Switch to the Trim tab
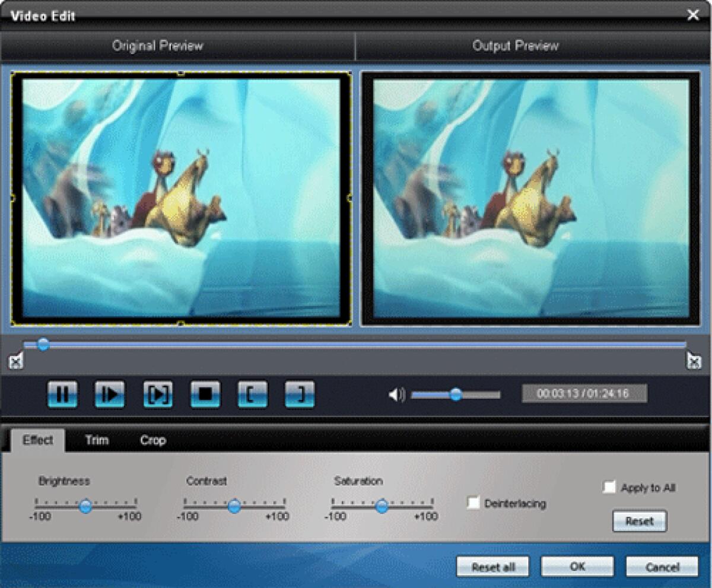712x588 pixels. (96, 440)
